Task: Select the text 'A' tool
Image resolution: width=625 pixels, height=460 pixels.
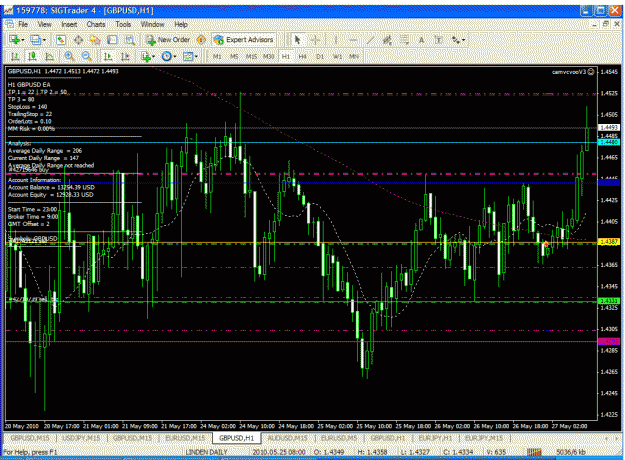Action: tap(421, 40)
